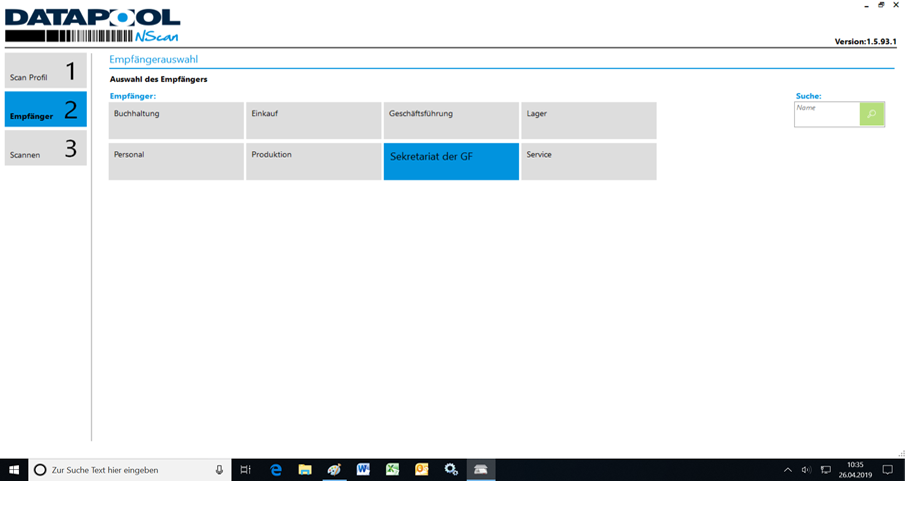Select the Empfänger step 2 tab
Viewport: 905px width, 520px height.
pos(45,110)
